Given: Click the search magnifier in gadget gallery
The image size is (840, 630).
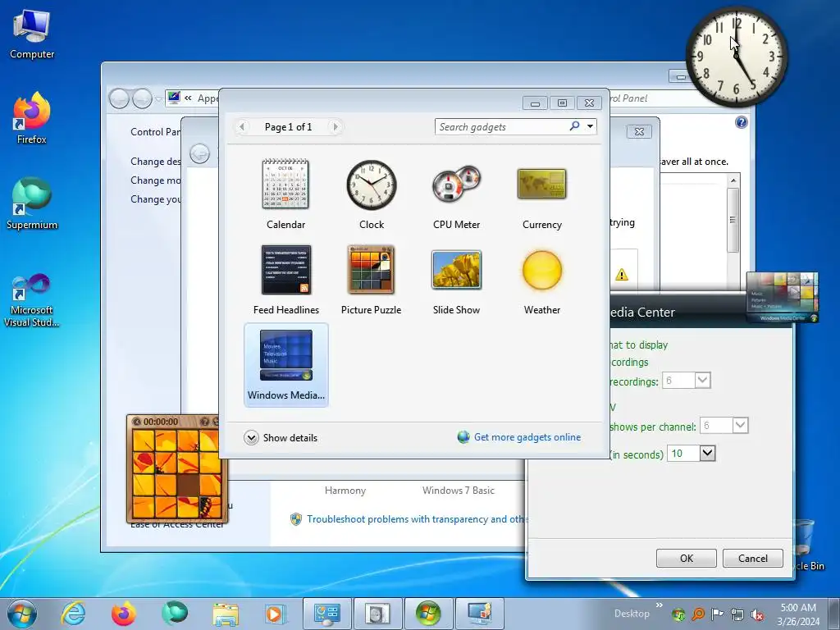Looking at the screenshot, I should point(574,126).
